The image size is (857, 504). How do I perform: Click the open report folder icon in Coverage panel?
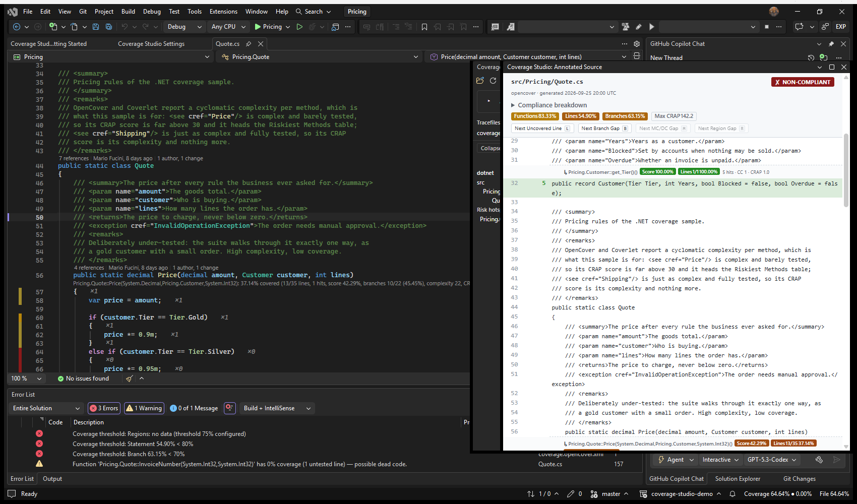pos(480,81)
